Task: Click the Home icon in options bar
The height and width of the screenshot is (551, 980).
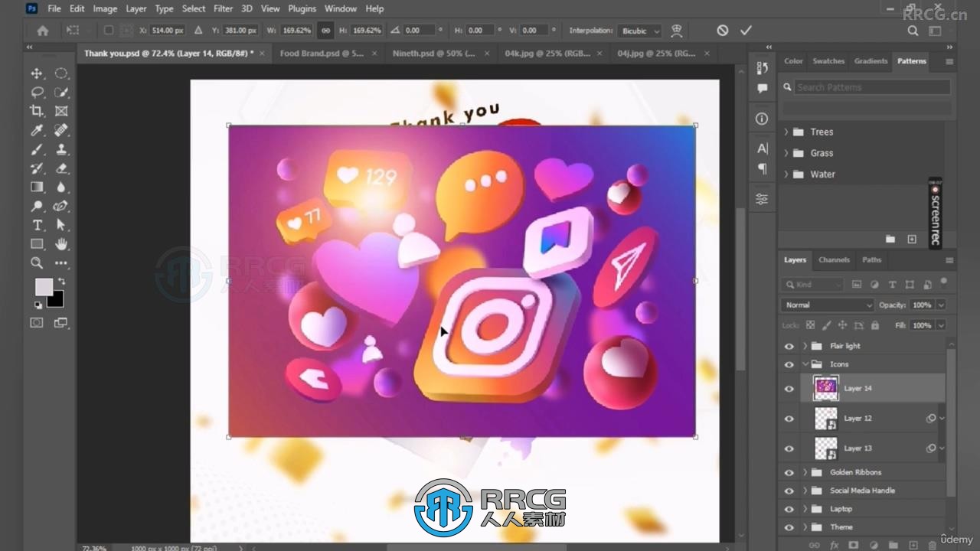Action: 43,31
